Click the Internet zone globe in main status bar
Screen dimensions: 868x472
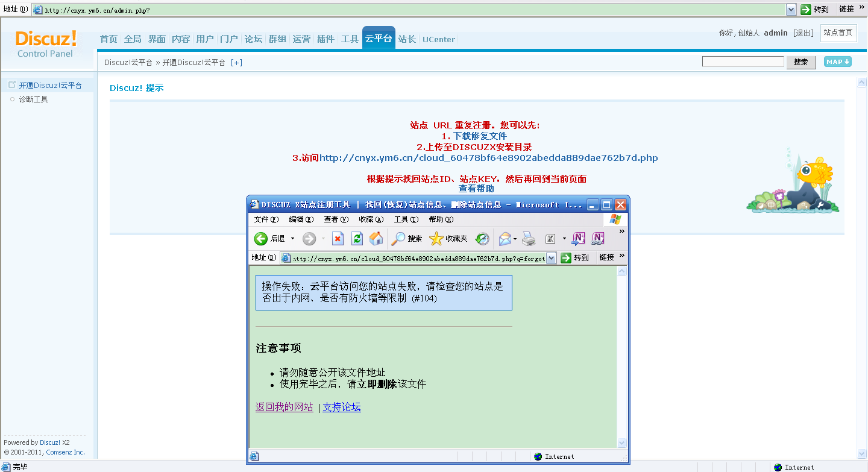[x=778, y=467]
